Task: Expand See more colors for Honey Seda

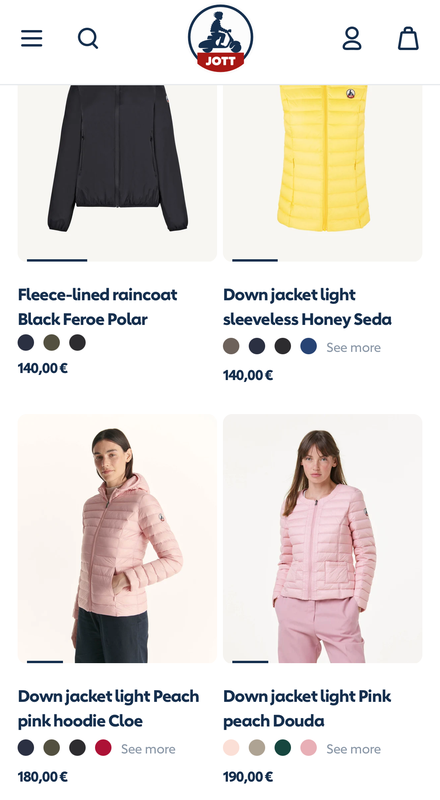Action: [353, 347]
